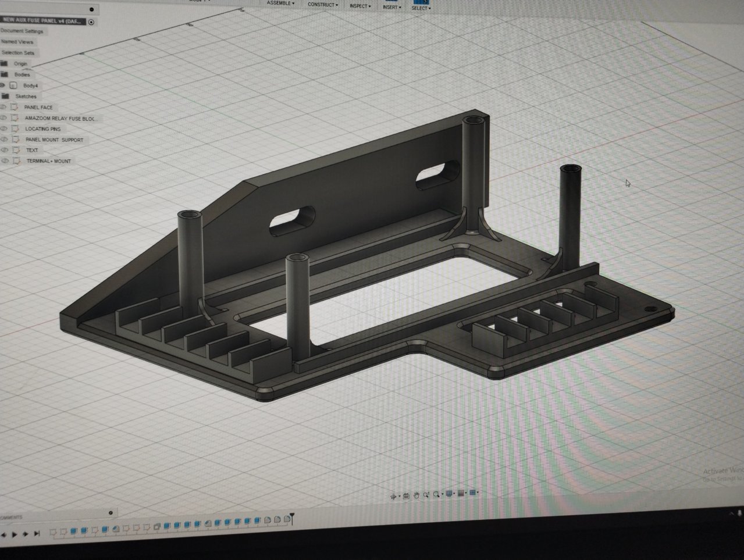Jump to the end of timeline
Viewport: 744px width, 560px height.
(37, 533)
